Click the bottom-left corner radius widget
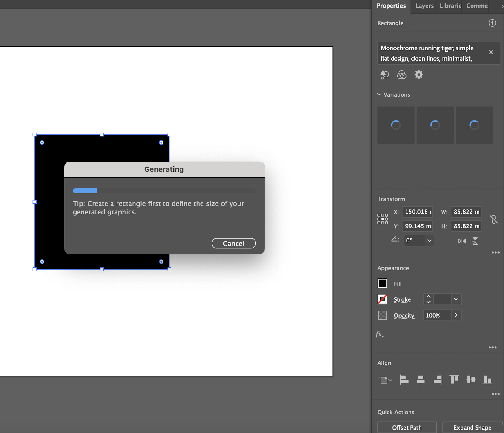The width and height of the screenshot is (504, 433). (x=42, y=262)
